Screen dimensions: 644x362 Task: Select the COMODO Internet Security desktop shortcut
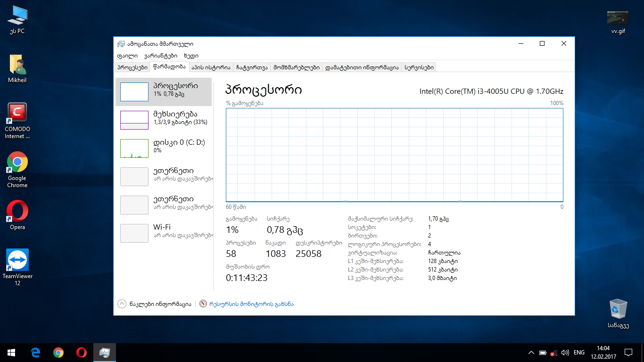pyautogui.click(x=17, y=121)
